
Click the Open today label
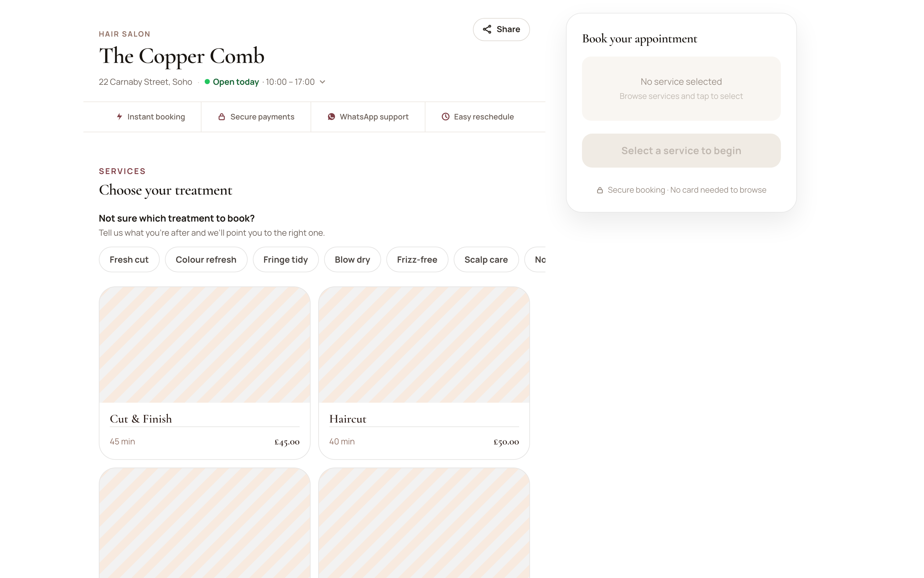click(x=236, y=82)
